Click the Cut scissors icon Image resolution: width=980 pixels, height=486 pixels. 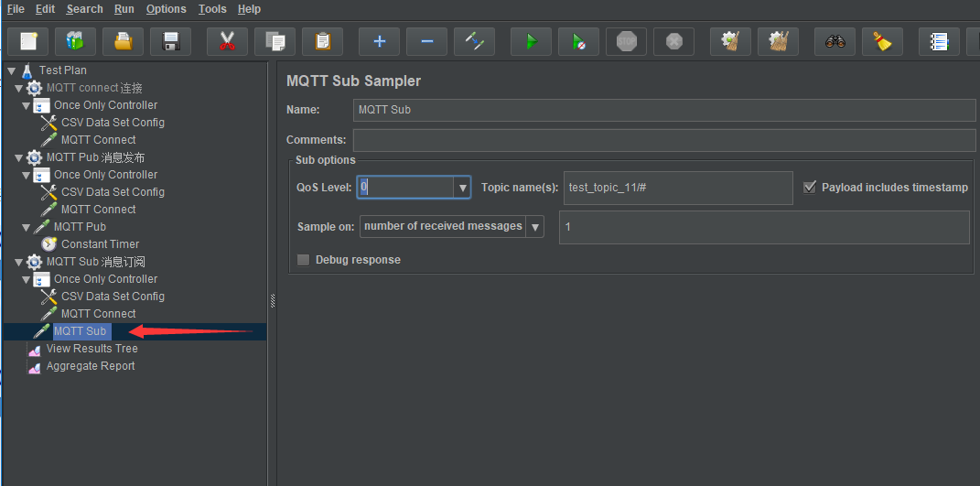coord(228,42)
